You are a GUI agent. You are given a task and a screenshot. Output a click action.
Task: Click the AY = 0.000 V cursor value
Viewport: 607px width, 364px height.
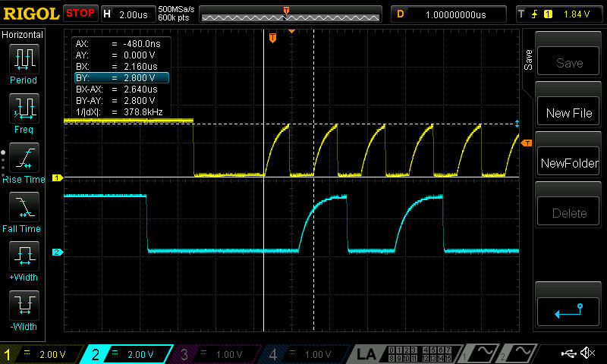click(x=139, y=55)
